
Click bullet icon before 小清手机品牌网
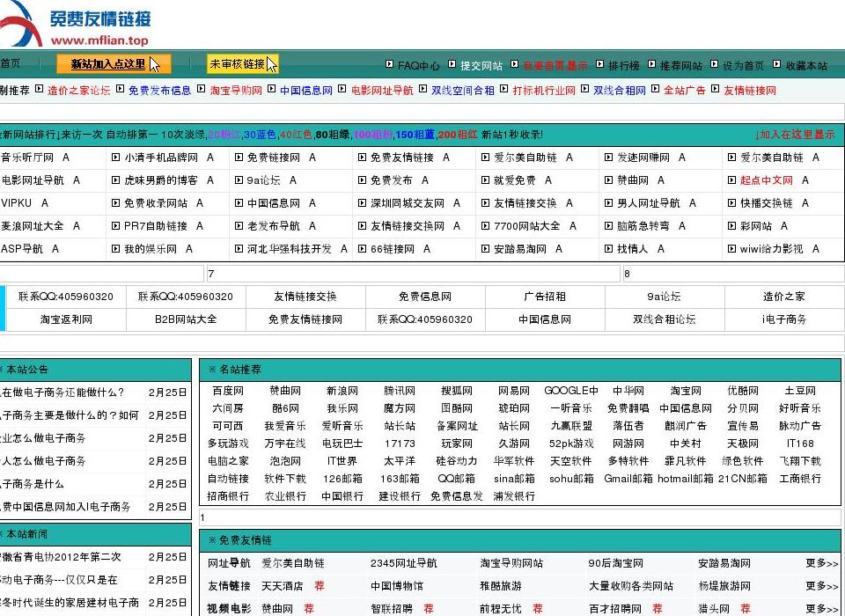coord(115,158)
